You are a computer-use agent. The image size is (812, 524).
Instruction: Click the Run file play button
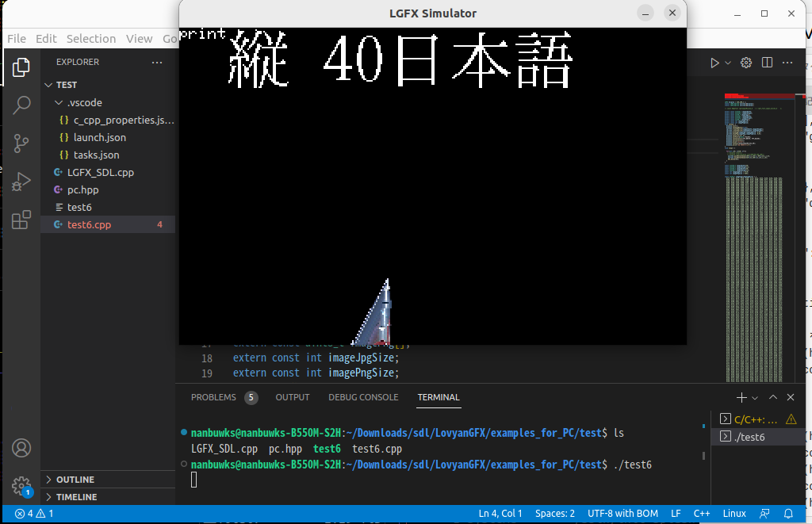[714, 63]
